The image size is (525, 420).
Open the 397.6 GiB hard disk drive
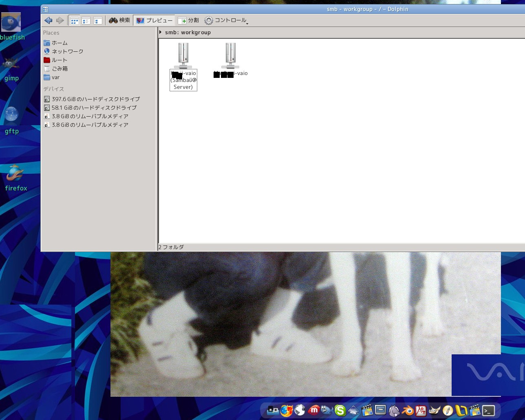pos(95,99)
